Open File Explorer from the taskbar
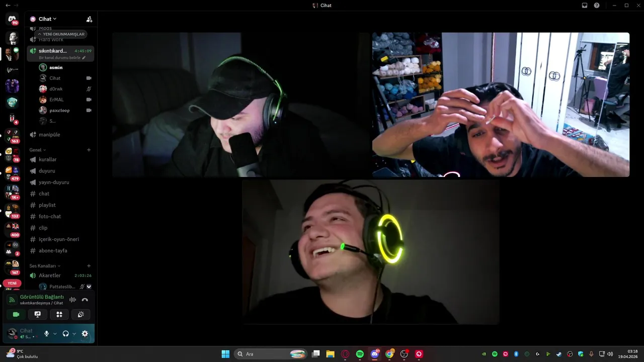Image resolution: width=644 pixels, height=362 pixels. coord(331,354)
